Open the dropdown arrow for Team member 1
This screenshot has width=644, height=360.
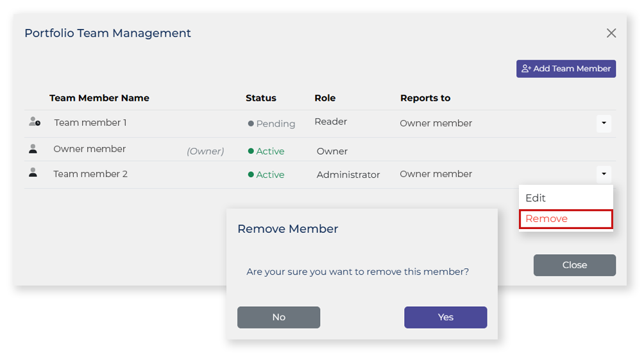coord(604,123)
